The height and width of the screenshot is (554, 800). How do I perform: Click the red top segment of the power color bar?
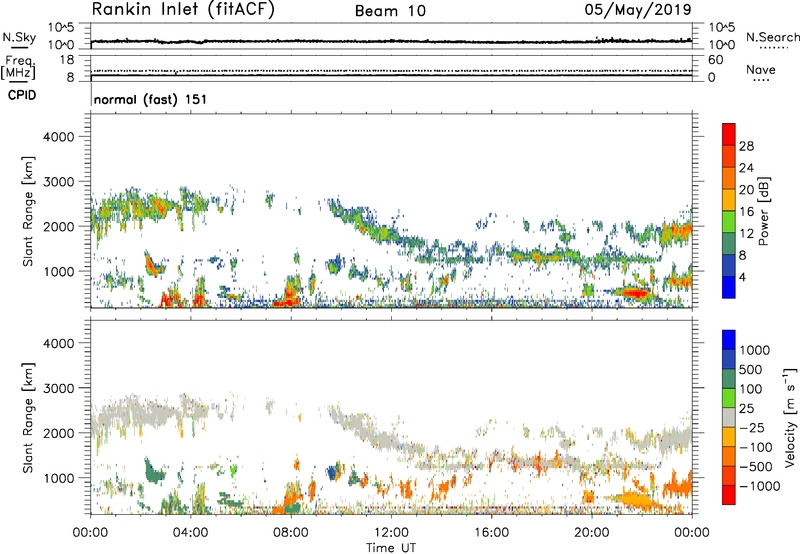729,134
